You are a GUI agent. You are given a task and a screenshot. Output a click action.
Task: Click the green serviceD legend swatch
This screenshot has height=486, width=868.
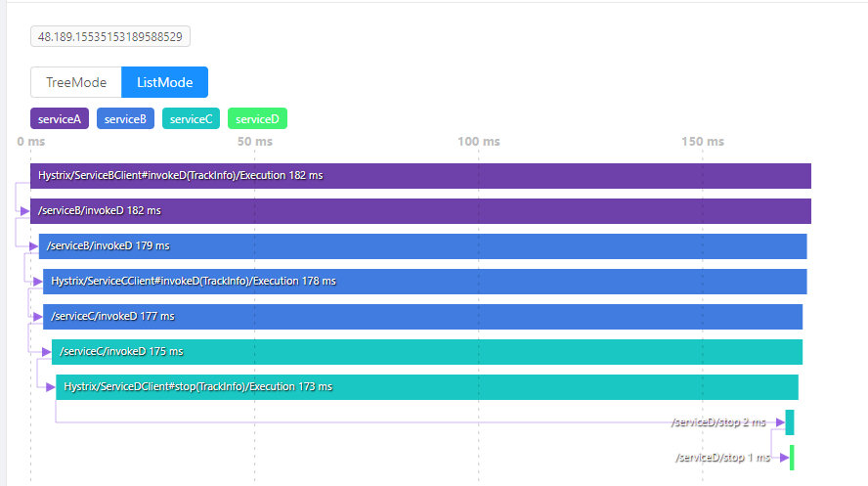tap(257, 119)
